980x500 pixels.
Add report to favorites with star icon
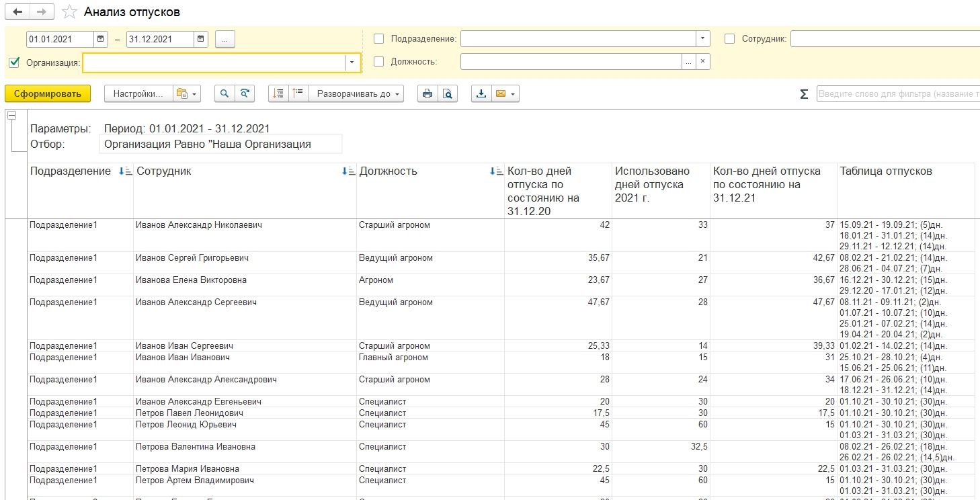[69, 12]
